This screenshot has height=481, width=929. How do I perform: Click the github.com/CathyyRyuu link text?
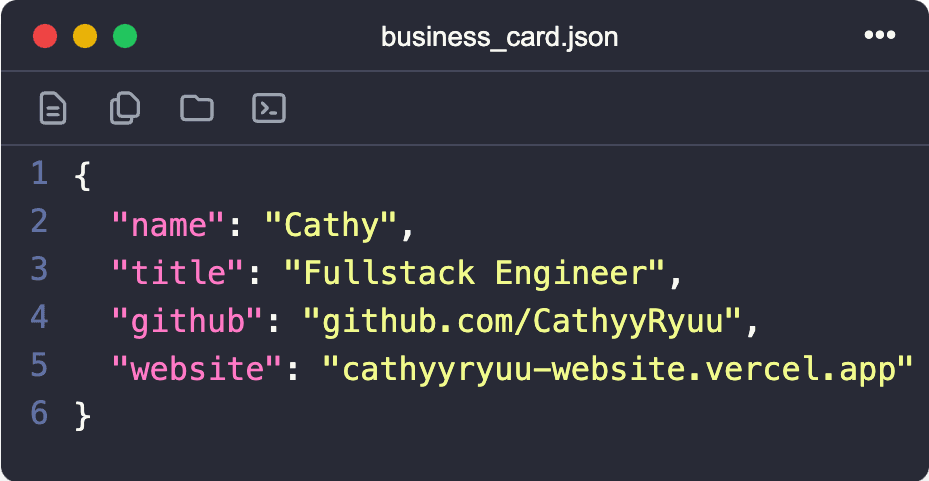522,322
